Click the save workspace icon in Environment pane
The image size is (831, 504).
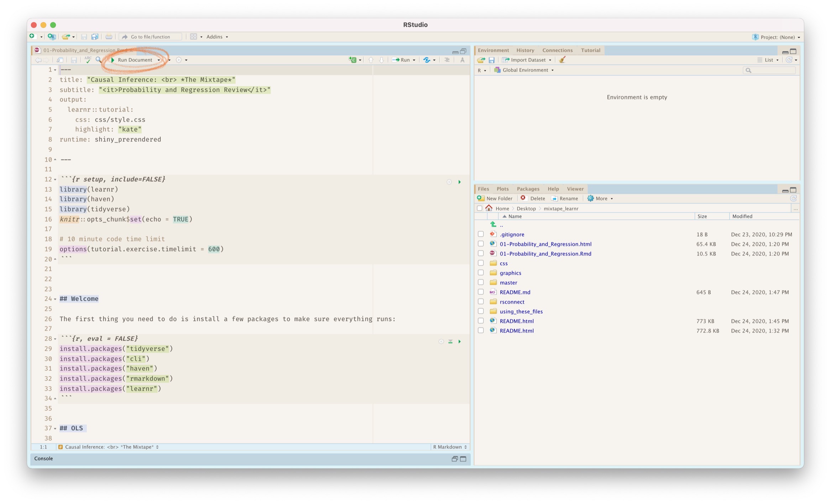click(491, 60)
